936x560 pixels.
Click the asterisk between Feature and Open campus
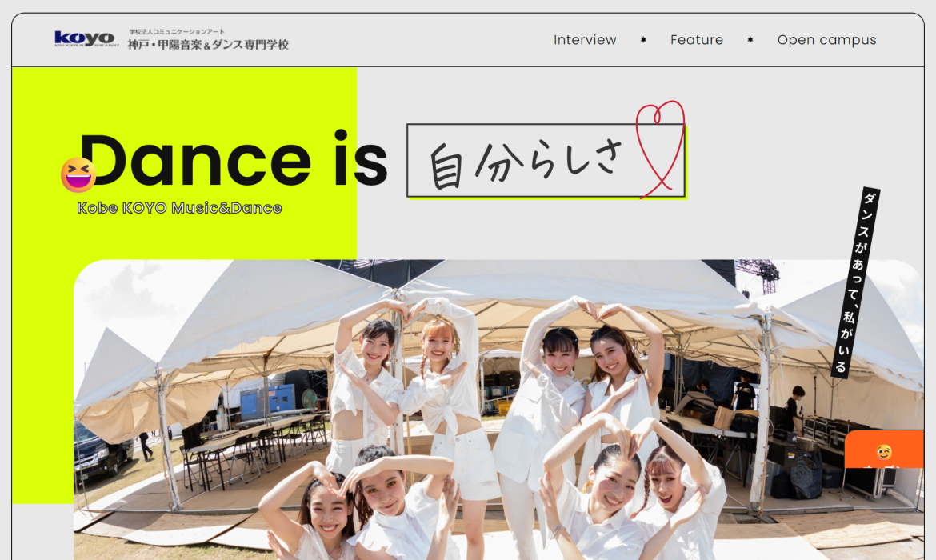click(x=750, y=39)
